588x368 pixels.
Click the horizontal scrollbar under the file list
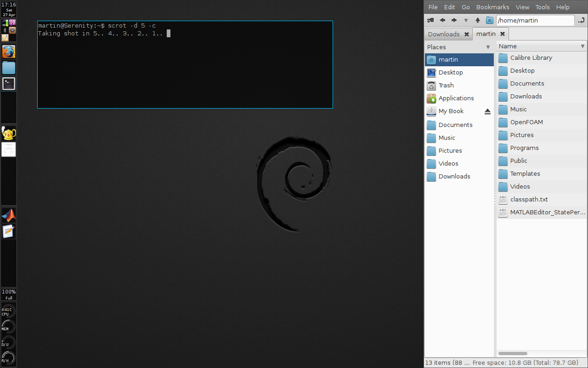(x=513, y=353)
